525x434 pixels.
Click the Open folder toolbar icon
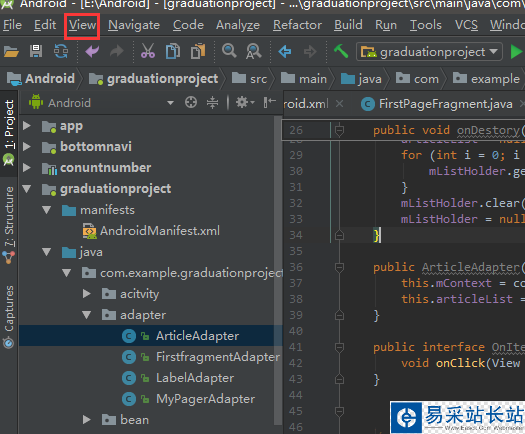click(x=11, y=52)
